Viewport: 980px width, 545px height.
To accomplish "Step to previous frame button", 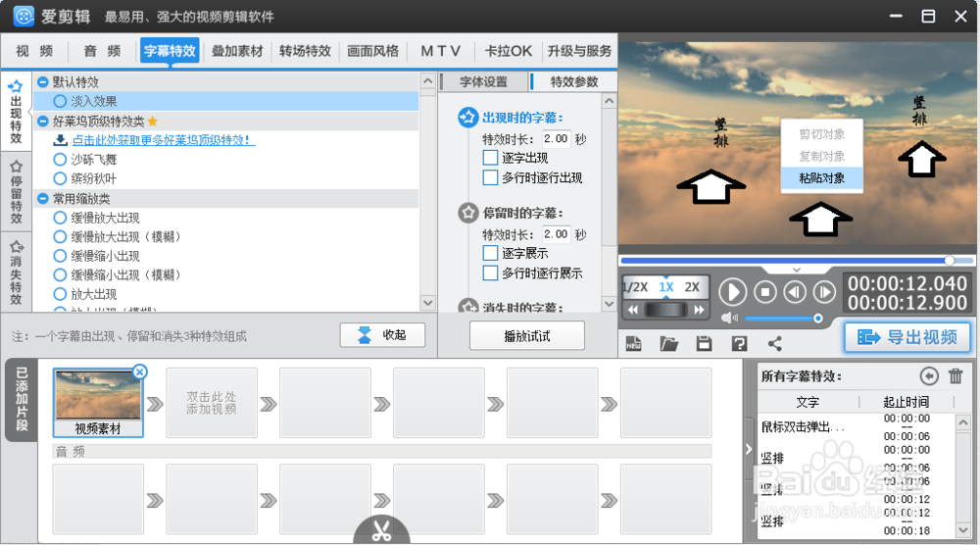I will [795, 292].
